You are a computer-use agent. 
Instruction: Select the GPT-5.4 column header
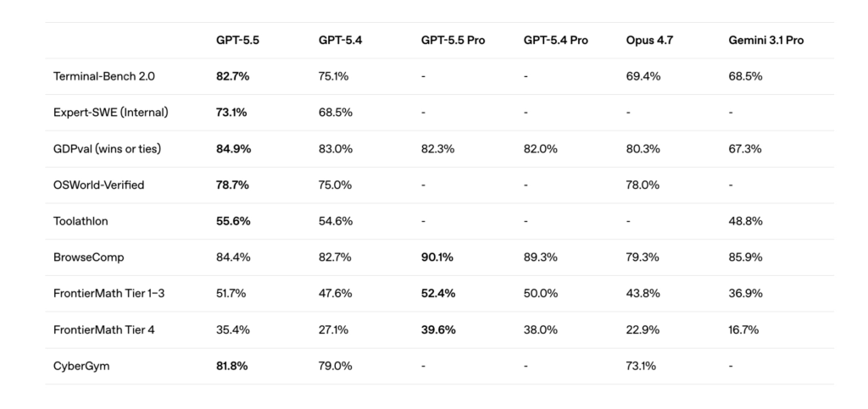point(339,41)
